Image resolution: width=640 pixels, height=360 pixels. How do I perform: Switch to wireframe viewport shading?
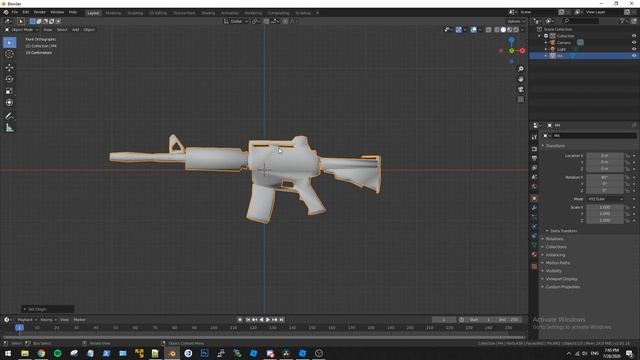click(497, 30)
